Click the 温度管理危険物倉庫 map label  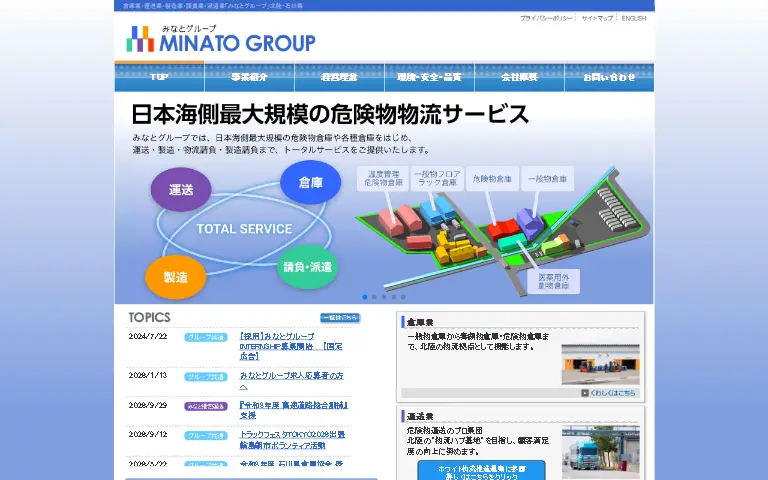click(383, 178)
